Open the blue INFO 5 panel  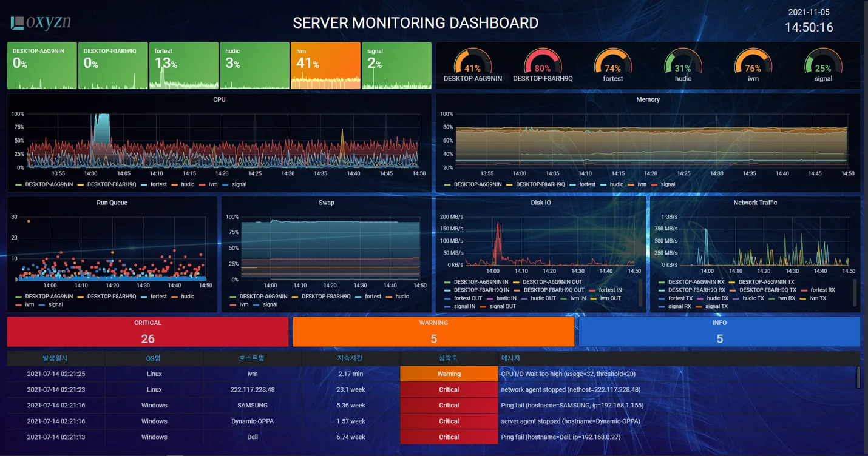click(x=719, y=332)
